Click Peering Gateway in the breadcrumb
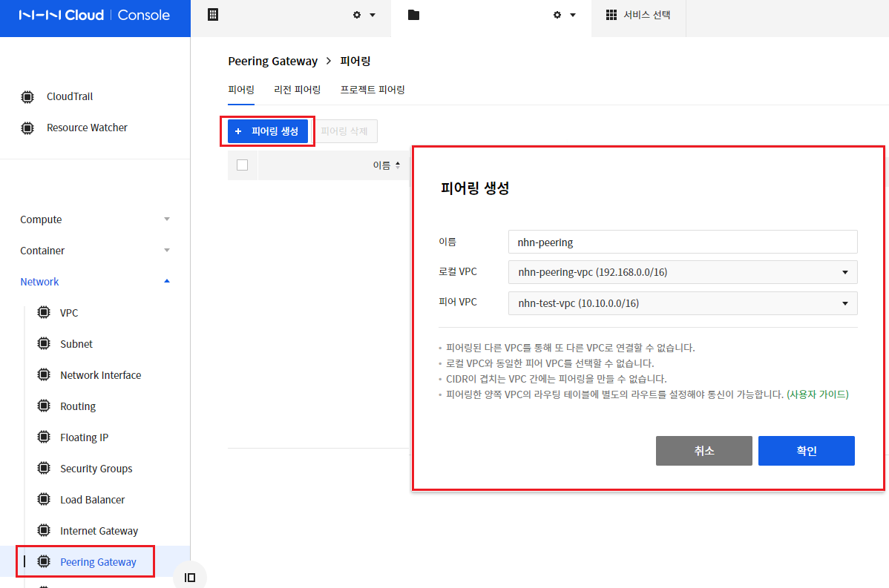 pos(272,62)
